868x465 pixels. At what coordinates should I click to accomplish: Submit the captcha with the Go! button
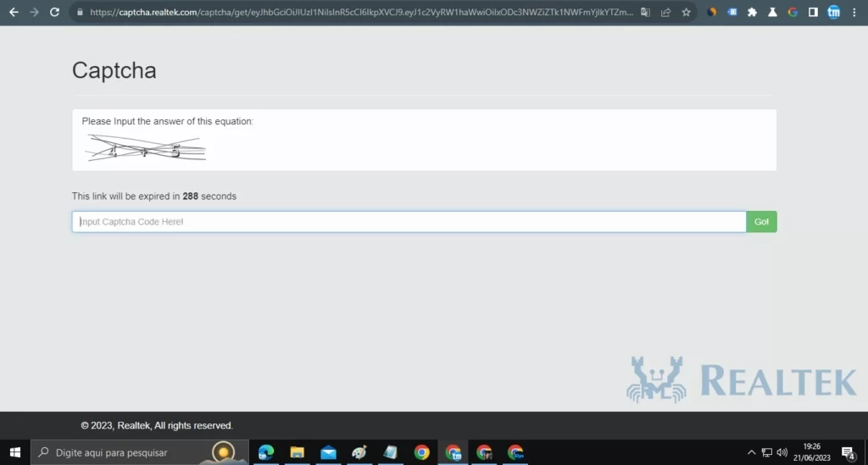(761, 222)
